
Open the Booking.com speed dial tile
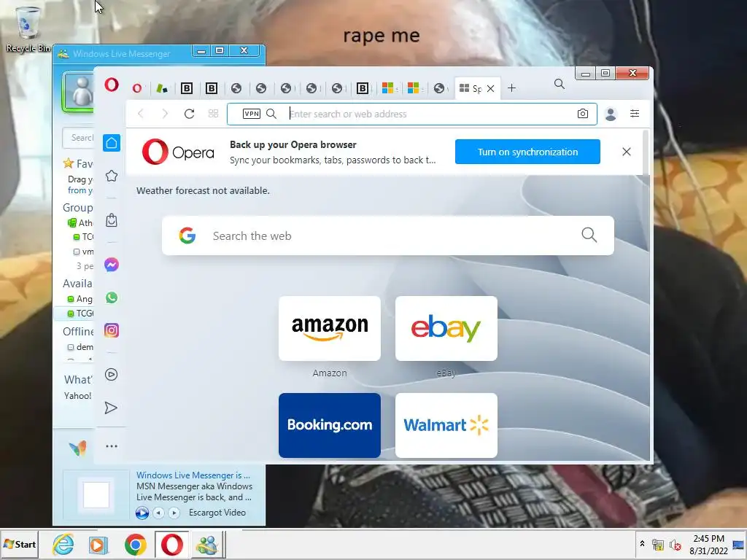[330, 425]
